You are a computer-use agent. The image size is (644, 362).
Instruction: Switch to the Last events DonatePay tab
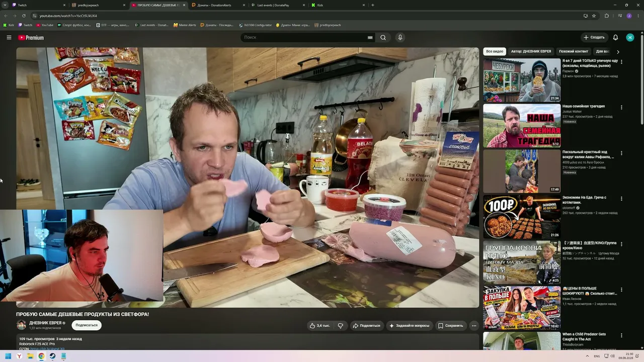click(279, 5)
